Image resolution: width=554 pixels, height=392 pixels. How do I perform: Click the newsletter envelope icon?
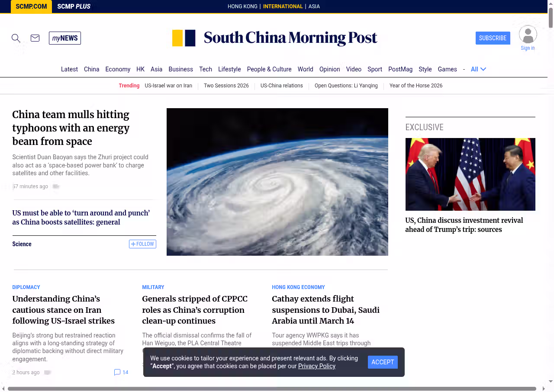pos(35,38)
